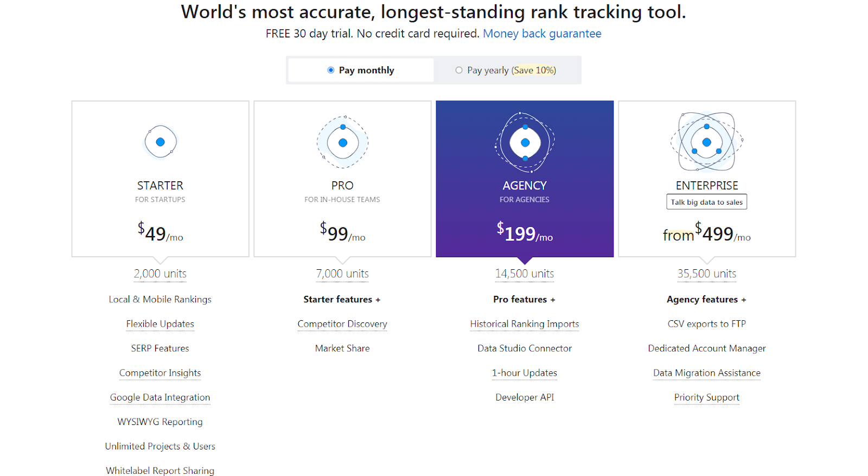
Task: Click the 14,500 units link
Action: coord(525,274)
